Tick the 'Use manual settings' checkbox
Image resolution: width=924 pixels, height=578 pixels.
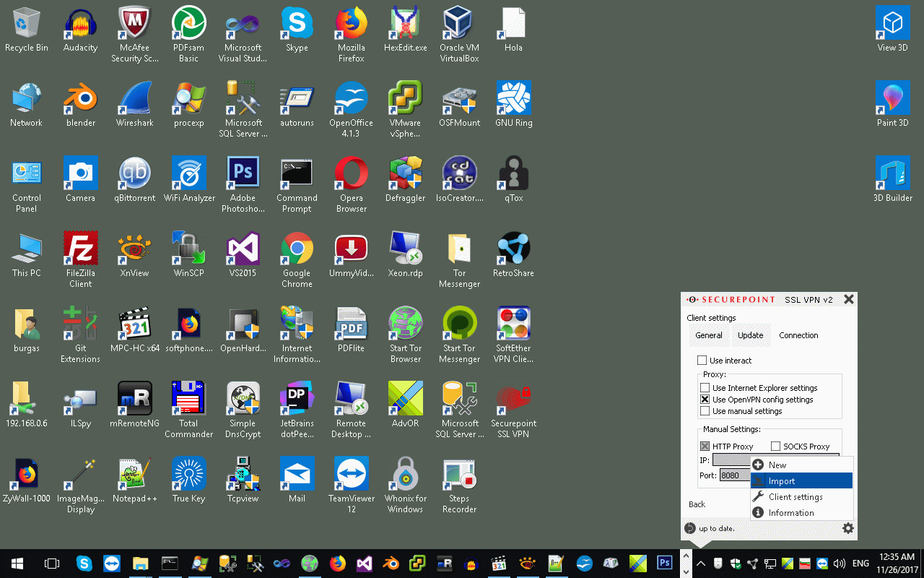pyautogui.click(x=705, y=411)
